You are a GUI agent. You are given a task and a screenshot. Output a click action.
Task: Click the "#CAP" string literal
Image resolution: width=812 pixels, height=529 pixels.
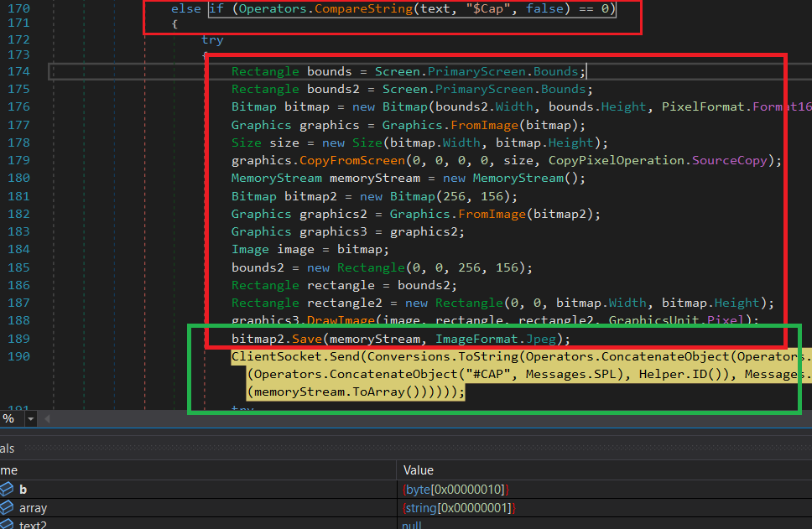pos(488,374)
